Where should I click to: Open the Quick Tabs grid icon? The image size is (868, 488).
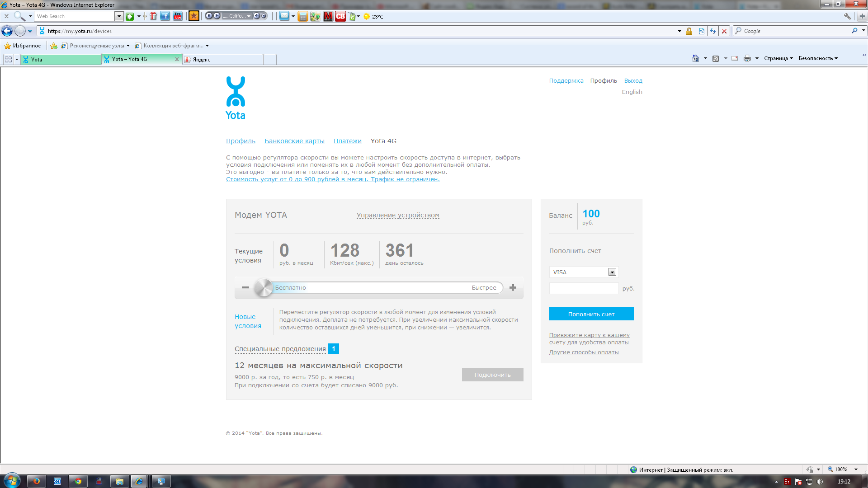(x=8, y=59)
